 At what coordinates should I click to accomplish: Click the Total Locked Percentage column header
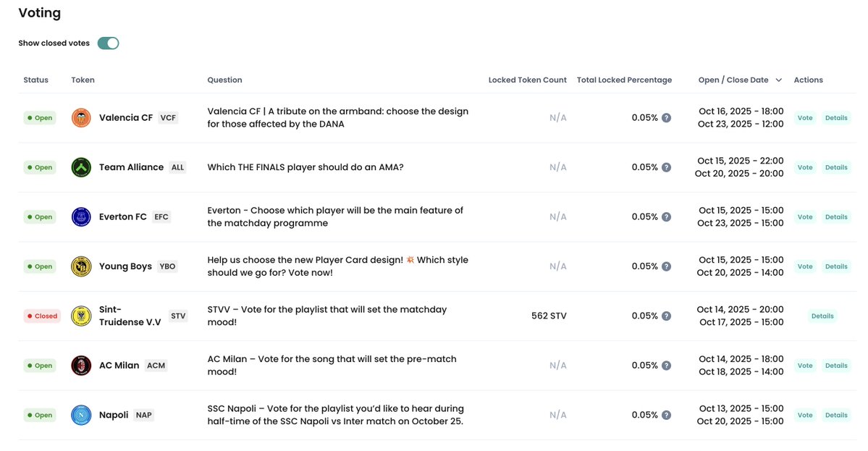point(624,80)
